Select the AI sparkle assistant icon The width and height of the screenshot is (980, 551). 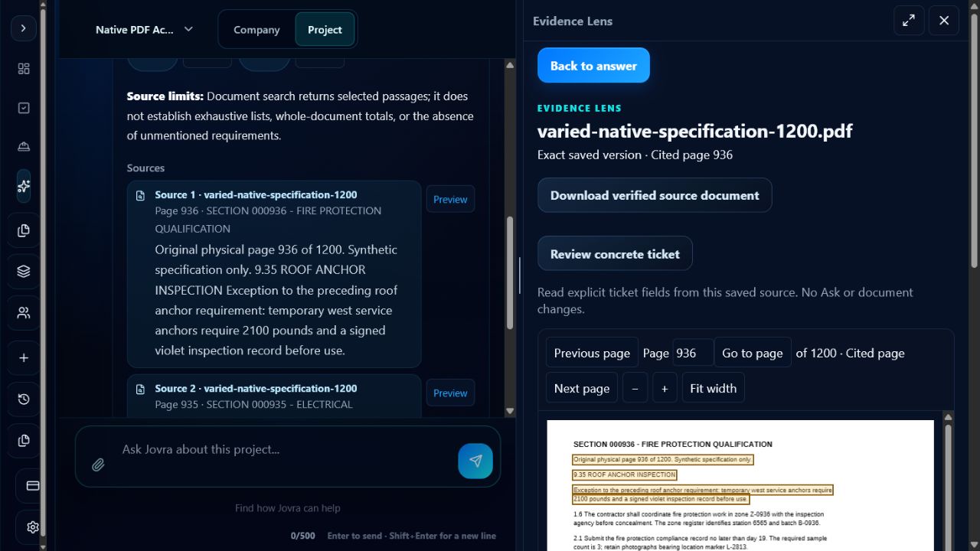pyautogui.click(x=24, y=186)
